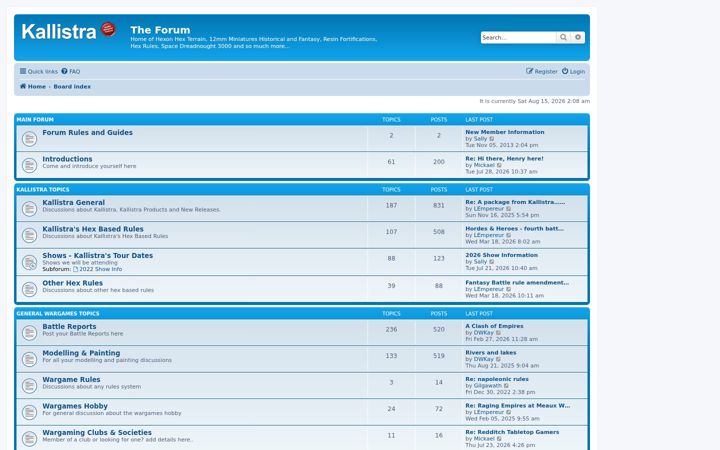The image size is (720, 450).
Task: Open Kallistra's Hex Based Rules forum
Action: pos(93,229)
